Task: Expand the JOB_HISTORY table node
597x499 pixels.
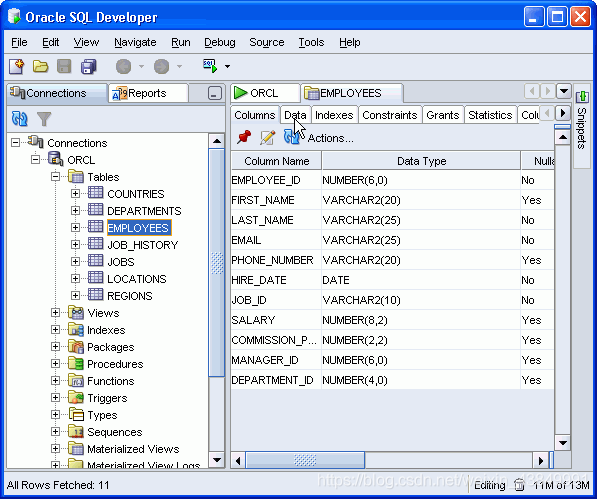Action: [x=75, y=244]
